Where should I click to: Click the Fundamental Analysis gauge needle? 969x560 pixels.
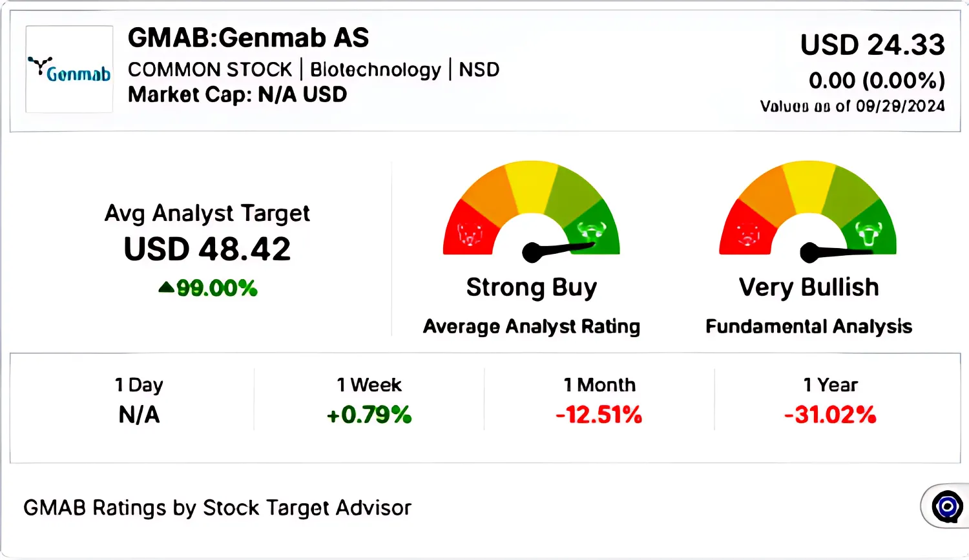point(837,251)
